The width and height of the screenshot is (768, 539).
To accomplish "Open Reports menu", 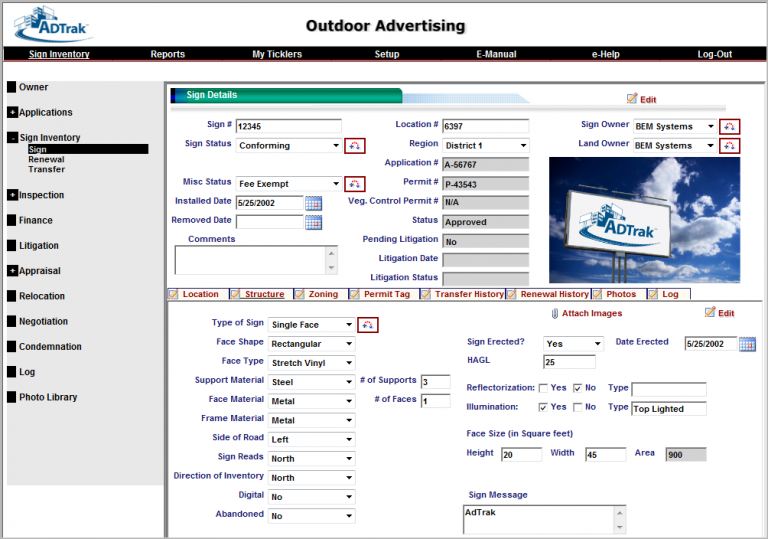I will tap(168, 54).
